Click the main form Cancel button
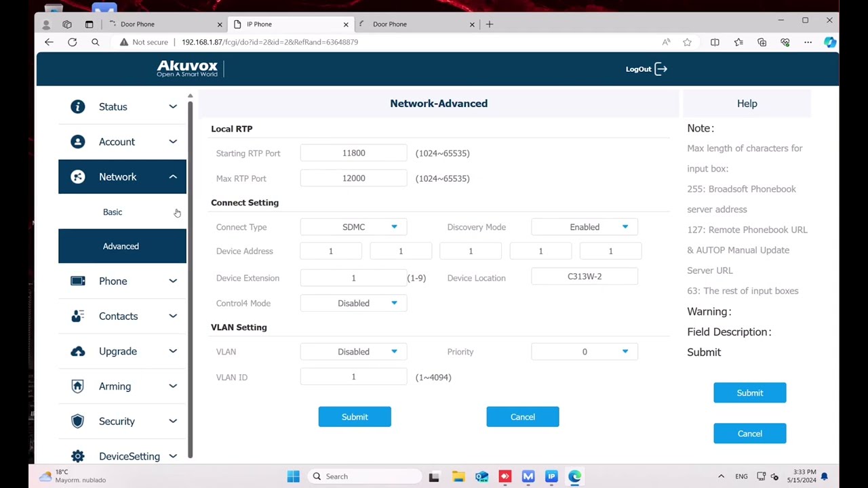The image size is (868, 488). [523, 417]
